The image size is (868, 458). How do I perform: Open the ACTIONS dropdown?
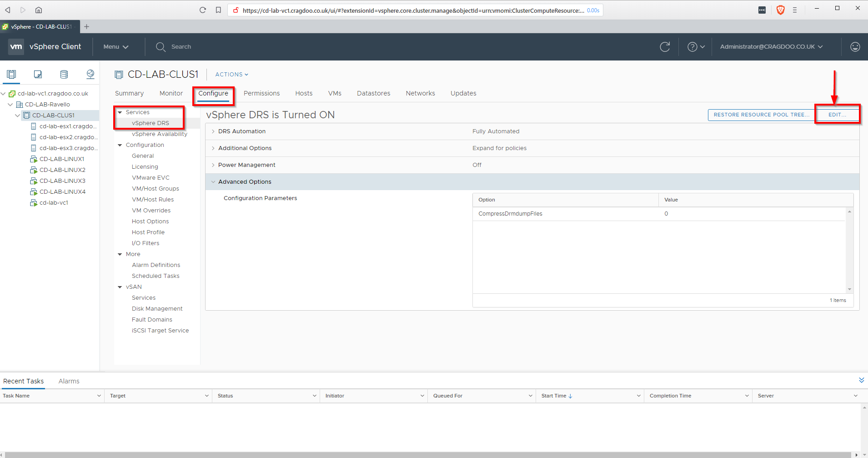coord(232,74)
